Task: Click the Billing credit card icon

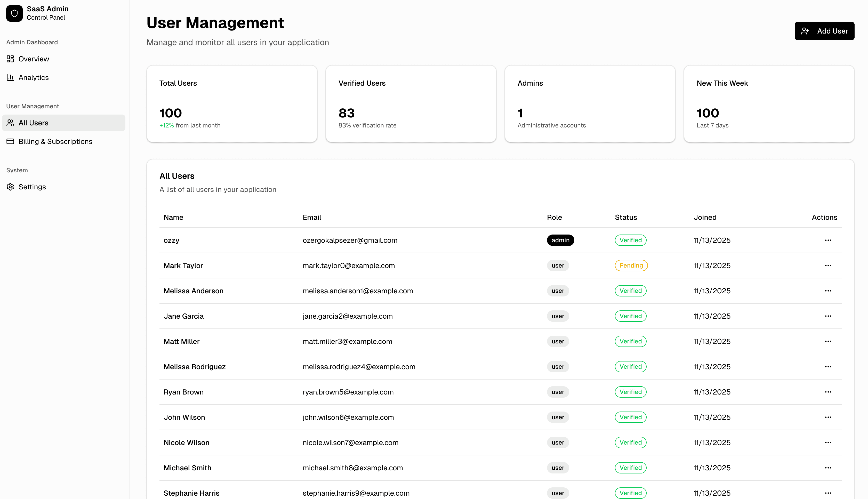Action: 10,142
